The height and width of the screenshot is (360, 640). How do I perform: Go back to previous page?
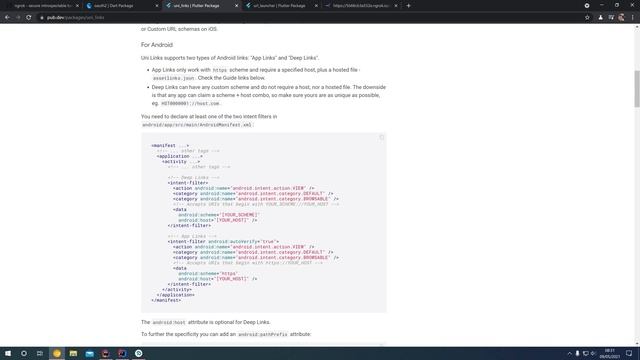[x=7, y=18]
